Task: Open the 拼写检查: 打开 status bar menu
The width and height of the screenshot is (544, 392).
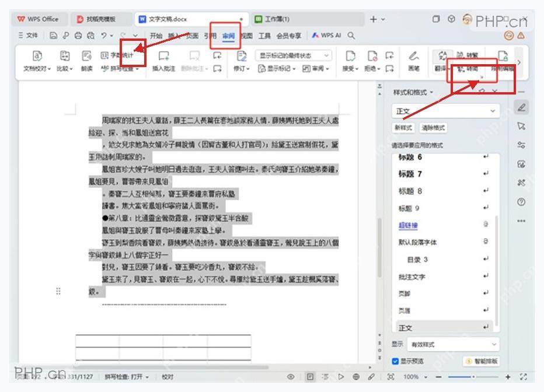Action: tap(127, 377)
